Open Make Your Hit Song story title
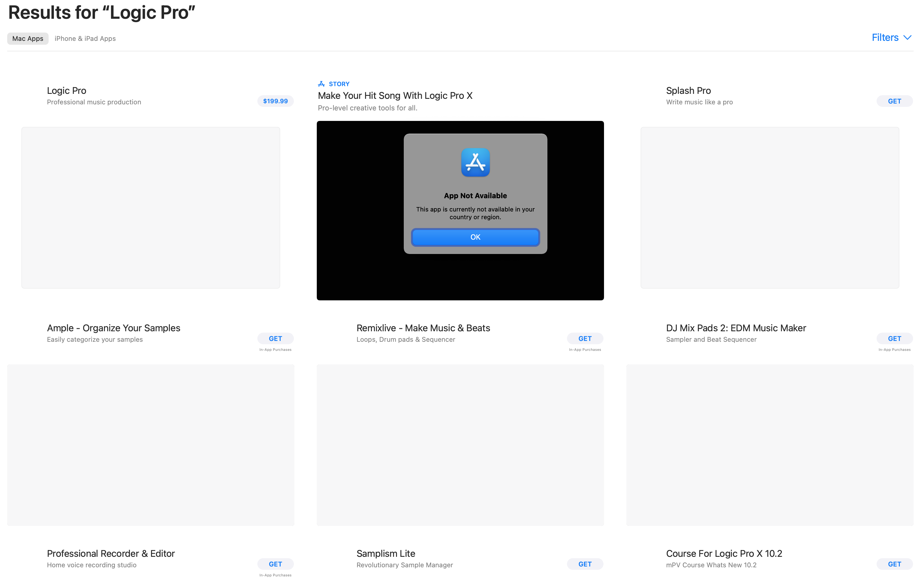The width and height of the screenshot is (923, 588). tap(395, 96)
